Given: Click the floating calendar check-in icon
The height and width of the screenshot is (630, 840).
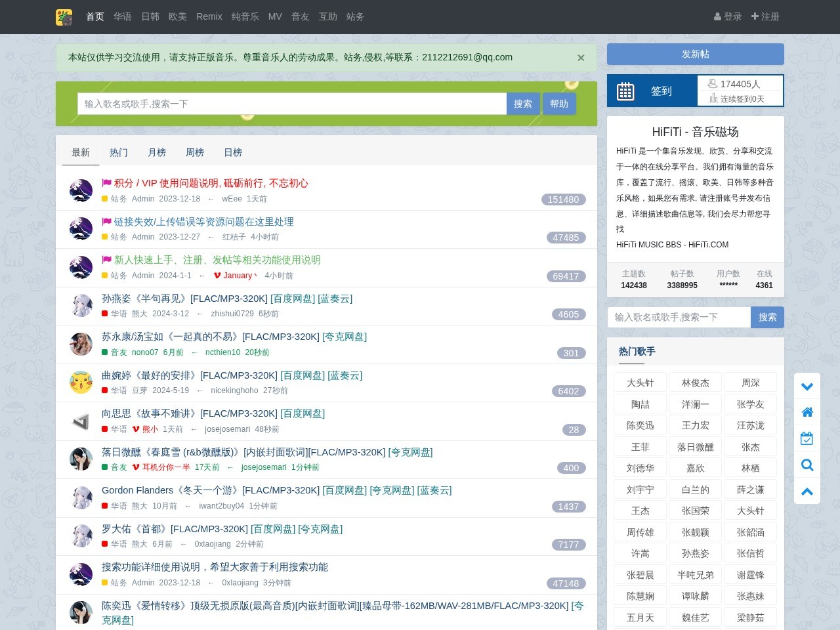Looking at the screenshot, I should click(x=807, y=438).
